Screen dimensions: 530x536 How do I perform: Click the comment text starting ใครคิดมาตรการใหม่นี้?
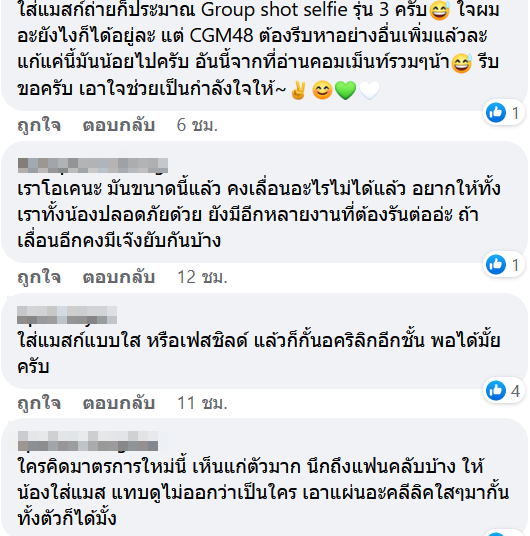(x=263, y=492)
